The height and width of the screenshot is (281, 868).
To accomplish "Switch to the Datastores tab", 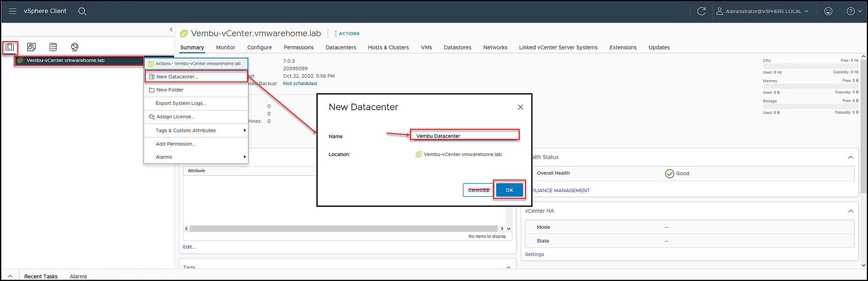I will point(457,48).
